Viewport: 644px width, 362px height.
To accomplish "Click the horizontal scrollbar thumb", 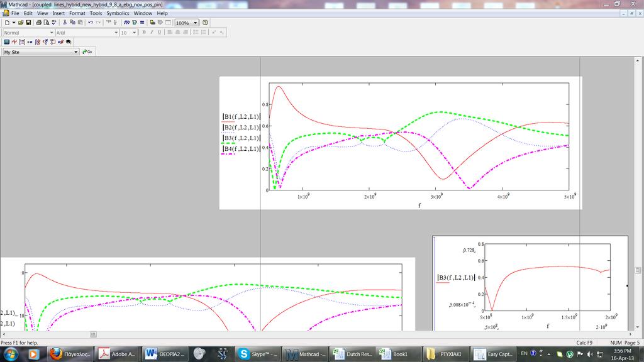I will pos(93,334).
